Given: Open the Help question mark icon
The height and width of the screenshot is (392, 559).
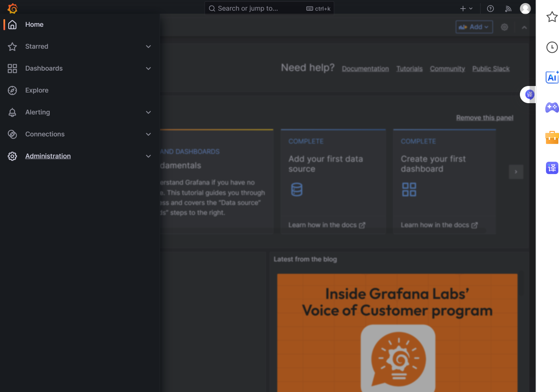Looking at the screenshot, I should point(490,9).
